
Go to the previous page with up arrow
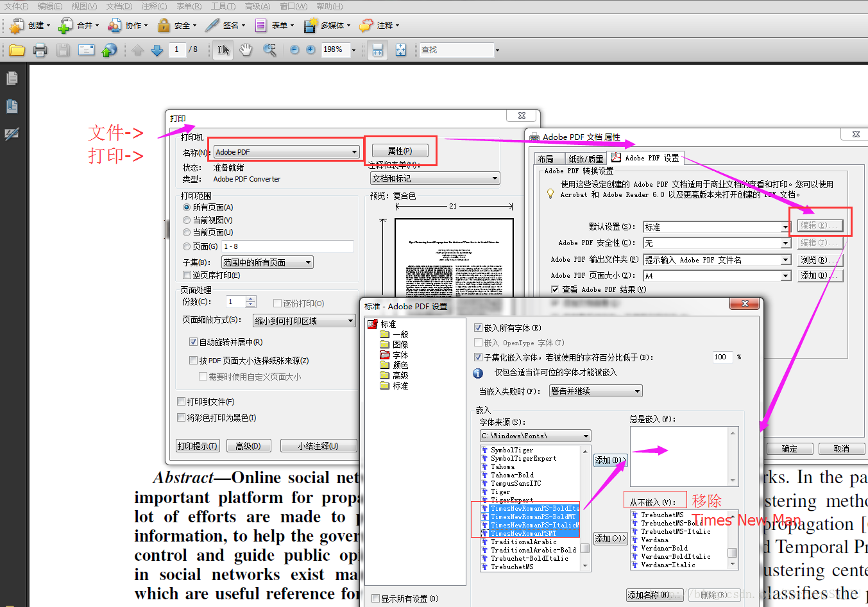137,50
